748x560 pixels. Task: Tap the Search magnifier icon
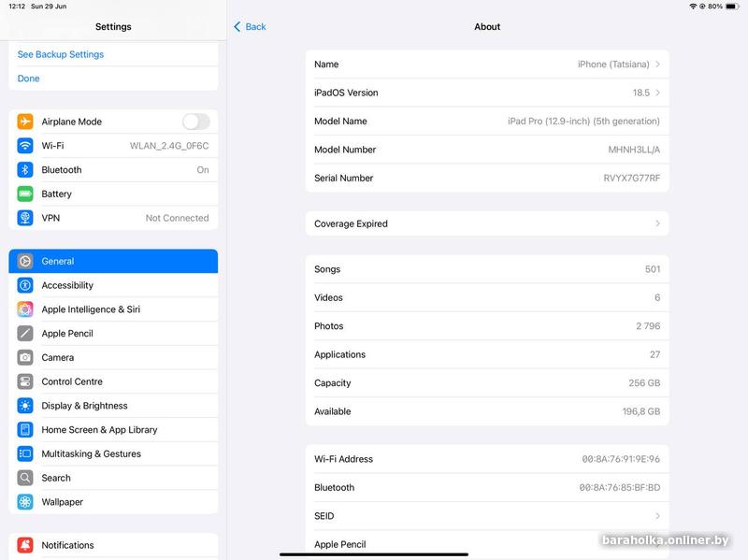[25, 478]
